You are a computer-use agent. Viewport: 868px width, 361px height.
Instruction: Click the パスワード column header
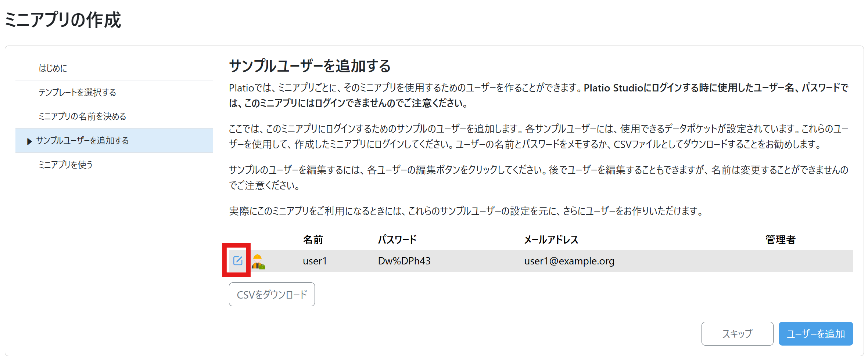tap(397, 240)
